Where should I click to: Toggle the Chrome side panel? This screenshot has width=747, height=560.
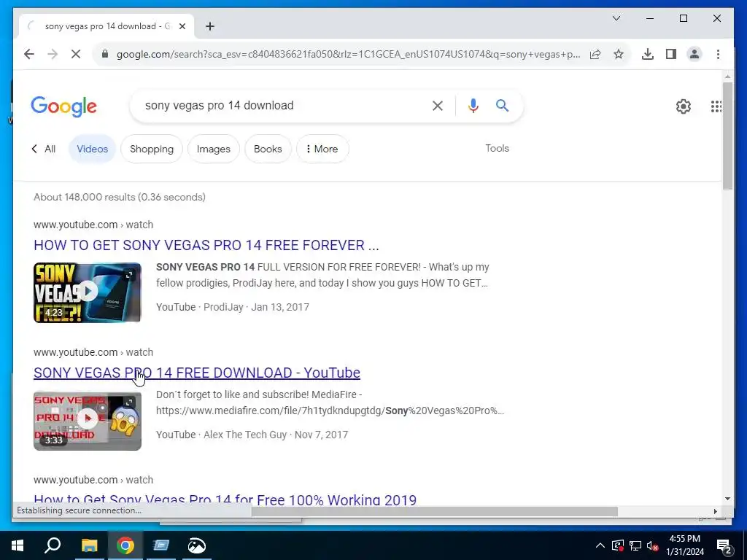(x=671, y=54)
